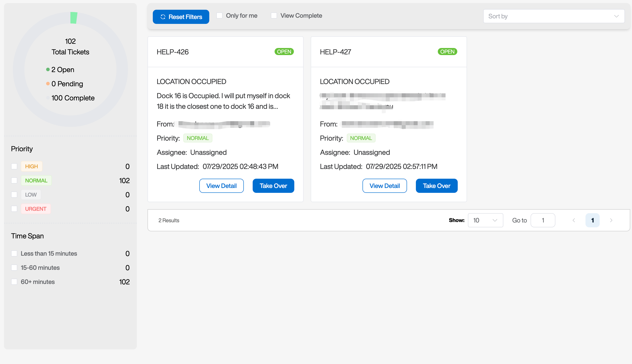Click View Detail on HELP-426
The width and height of the screenshot is (632, 364).
click(x=221, y=186)
